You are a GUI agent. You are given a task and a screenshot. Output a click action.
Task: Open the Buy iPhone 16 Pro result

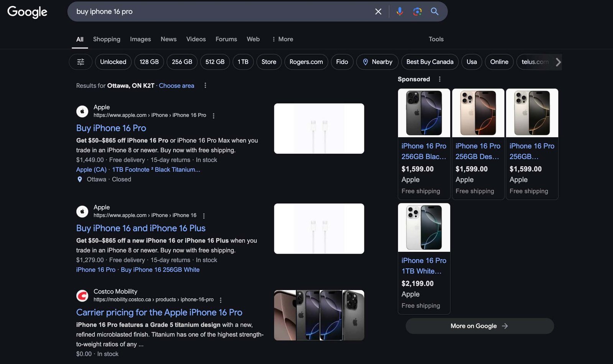pyautogui.click(x=111, y=128)
